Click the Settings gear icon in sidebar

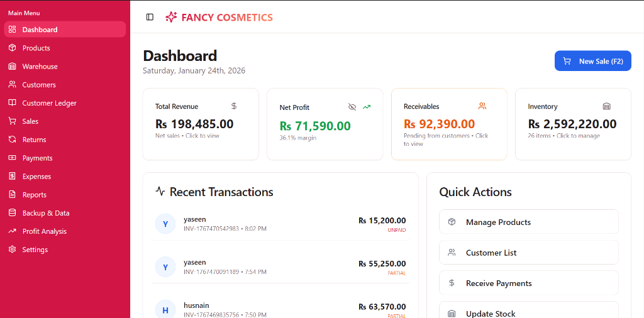(12, 249)
